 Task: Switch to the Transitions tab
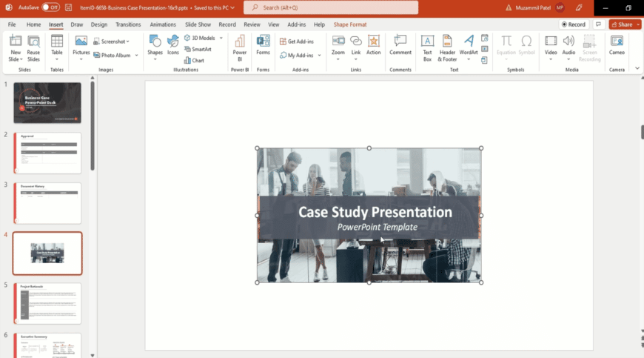(x=128, y=24)
